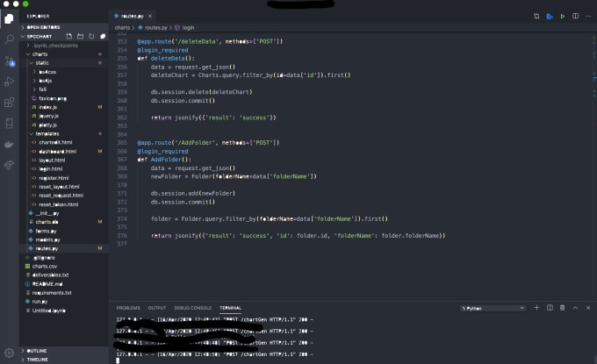Open the Extensions view
Viewport: 597px width, 364px height.
coord(9,103)
